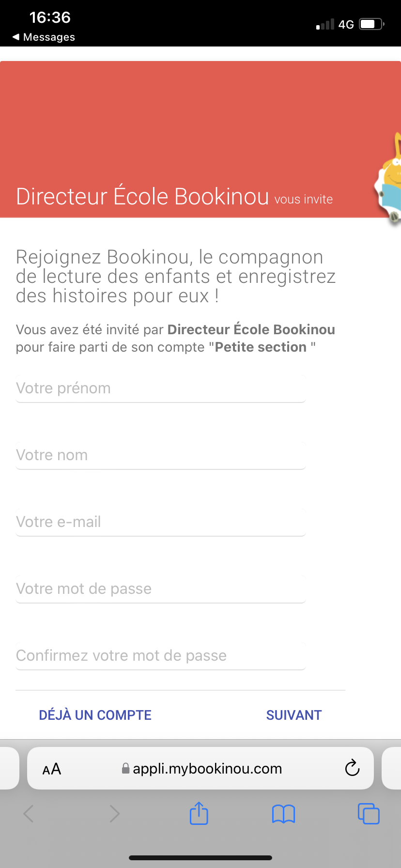Screen dimensions: 401x868
Task: Click the SUIVANT button
Action: tap(294, 715)
